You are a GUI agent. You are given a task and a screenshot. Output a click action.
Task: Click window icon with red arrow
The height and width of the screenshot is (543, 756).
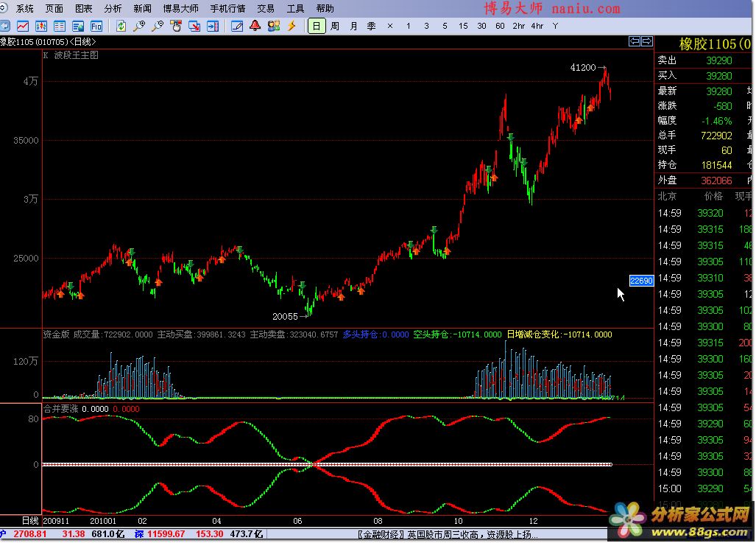coord(194,26)
